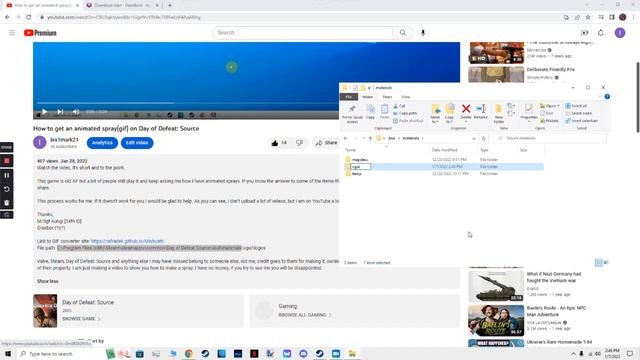The width and height of the screenshot is (640, 360).
Task: Switch to View tab in Explorer
Action: 406,97
